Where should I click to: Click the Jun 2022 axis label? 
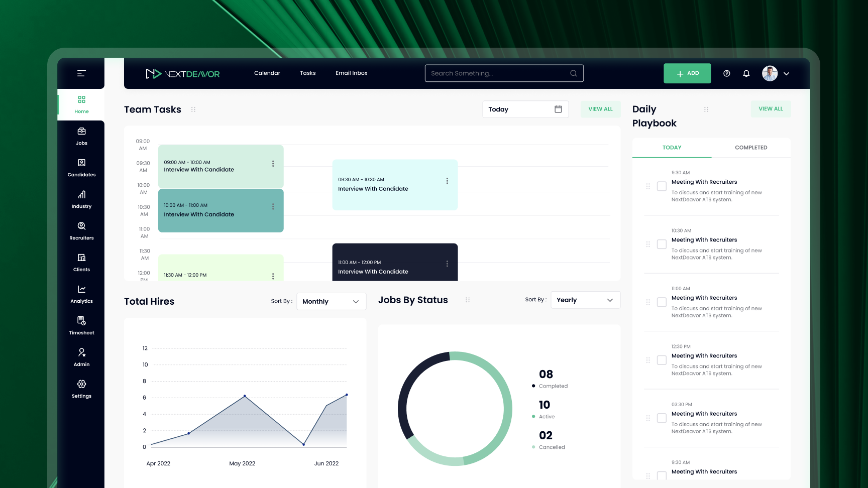[327, 463]
